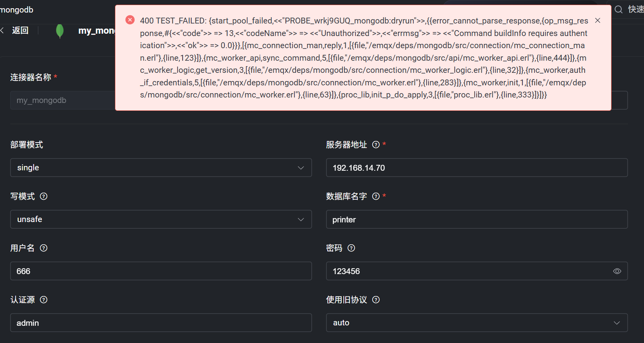This screenshot has height=343, width=644.
Task: Close the TEST_FAILED error notification
Action: tap(597, 20)
